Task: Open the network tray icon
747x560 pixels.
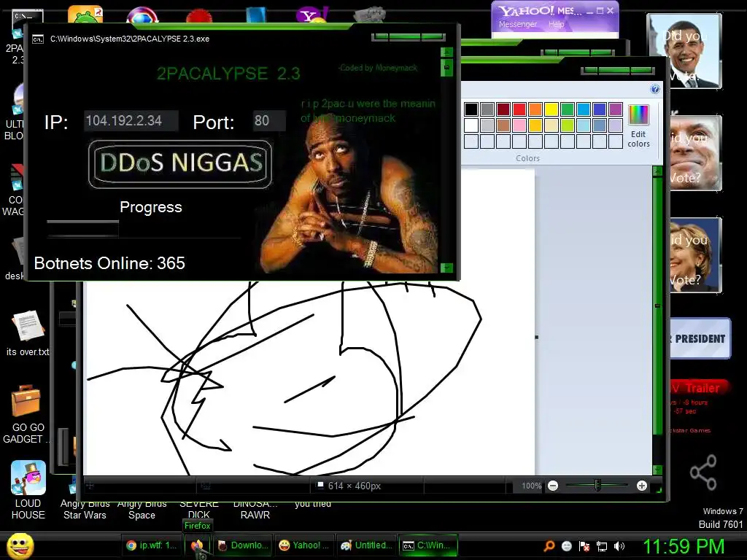Action: [602, 546]
